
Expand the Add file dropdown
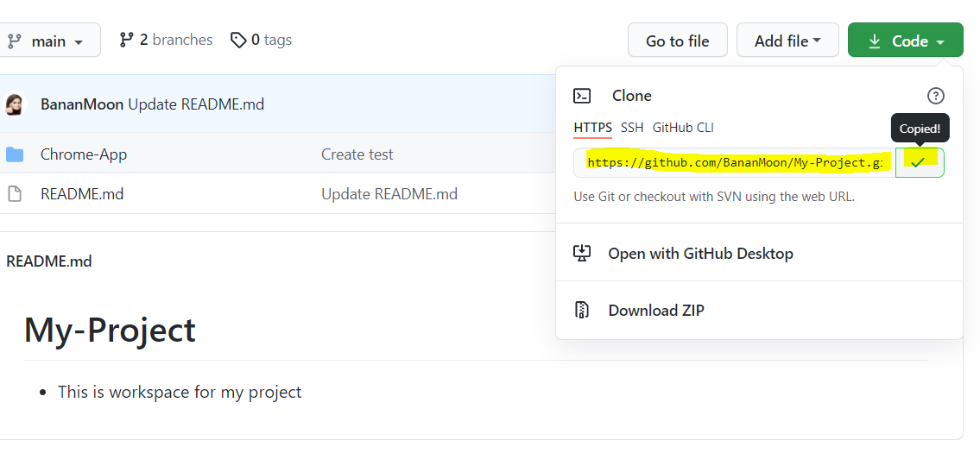pos(787,40)
